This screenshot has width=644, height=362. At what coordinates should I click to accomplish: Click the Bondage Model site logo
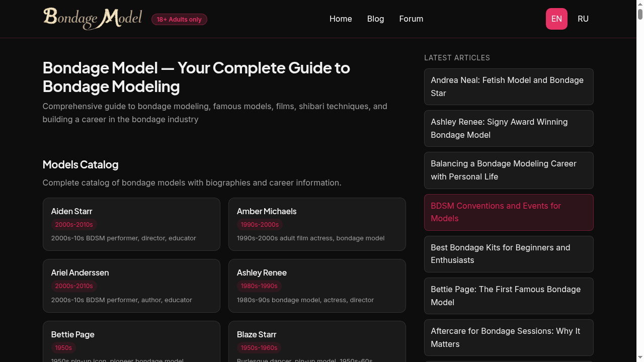(x=93, y=19)
